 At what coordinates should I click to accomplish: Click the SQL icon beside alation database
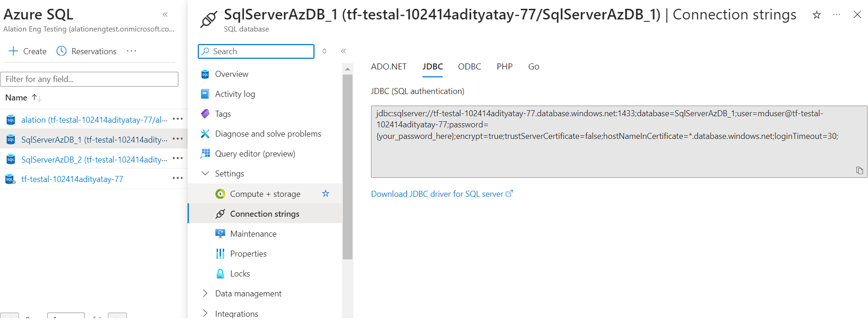coord(11,120)
